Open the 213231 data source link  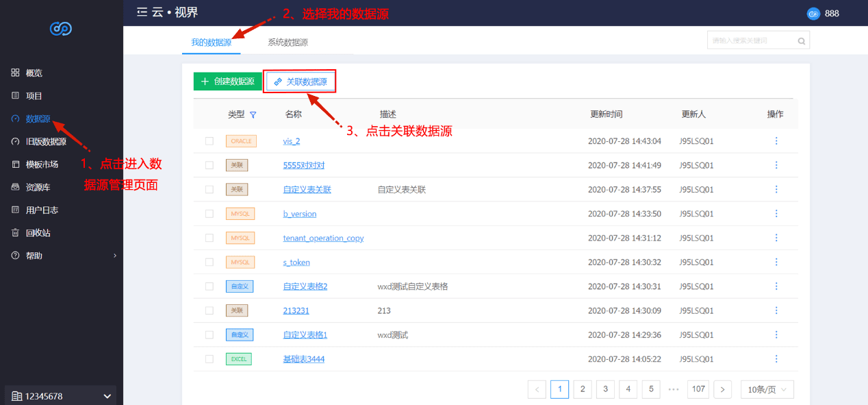[296, 310]
